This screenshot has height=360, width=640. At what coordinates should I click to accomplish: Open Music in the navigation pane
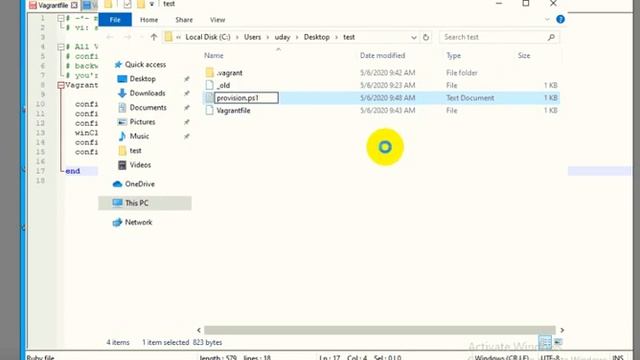(x=139, y=136)
